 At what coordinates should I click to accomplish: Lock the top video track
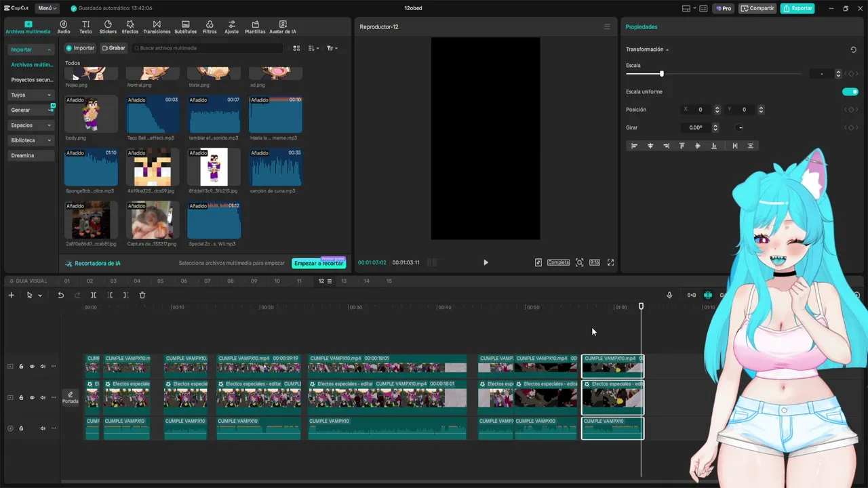click(x=21, y=367)
